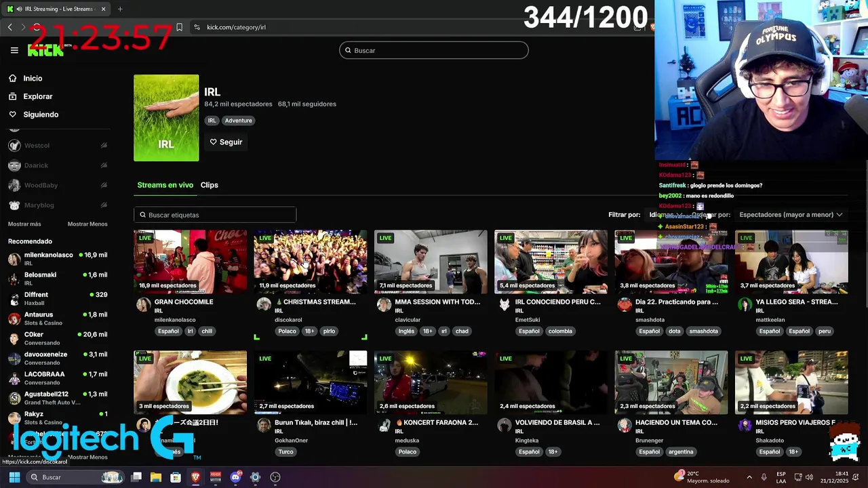Click clavicular avatar under MMA SESSION

click(384, 304)
